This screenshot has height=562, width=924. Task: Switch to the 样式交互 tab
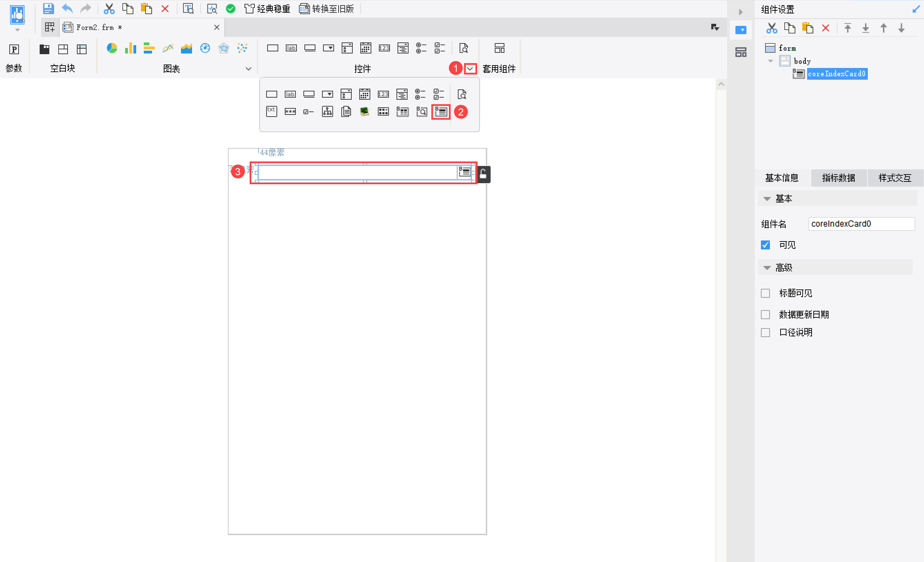(895, 178)
